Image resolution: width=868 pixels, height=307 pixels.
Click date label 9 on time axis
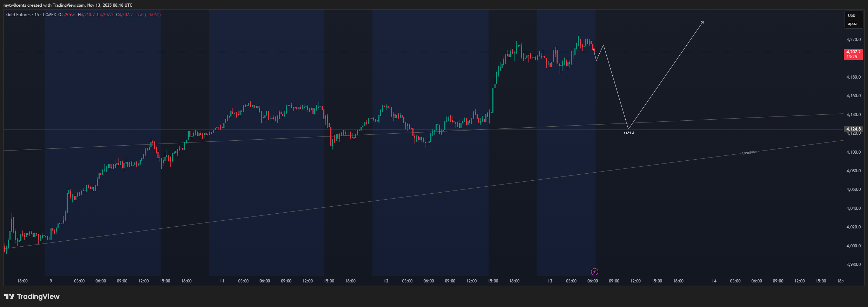tap(51, 281)
